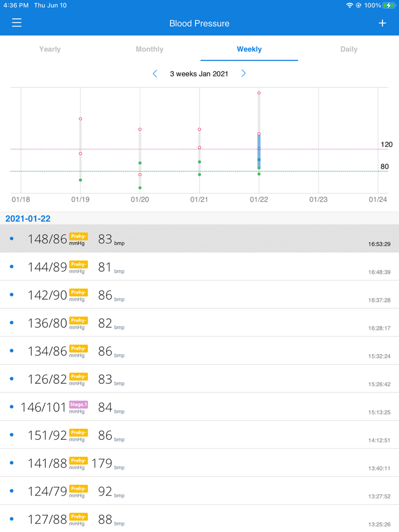
Task: Select the 136/80 reading row
Action: point(199,322)
